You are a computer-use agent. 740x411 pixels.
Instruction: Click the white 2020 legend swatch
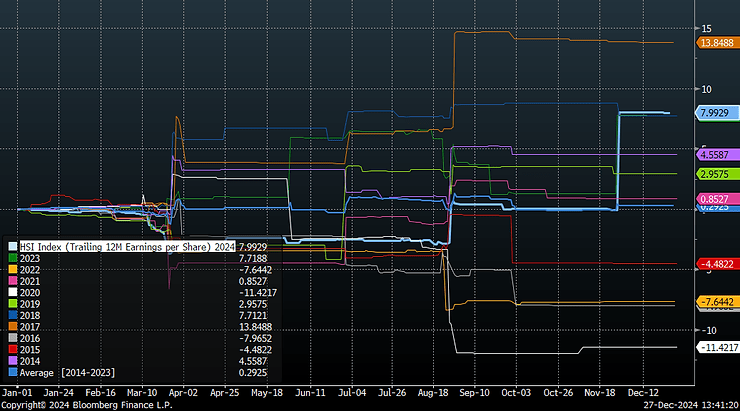point(12,295)
